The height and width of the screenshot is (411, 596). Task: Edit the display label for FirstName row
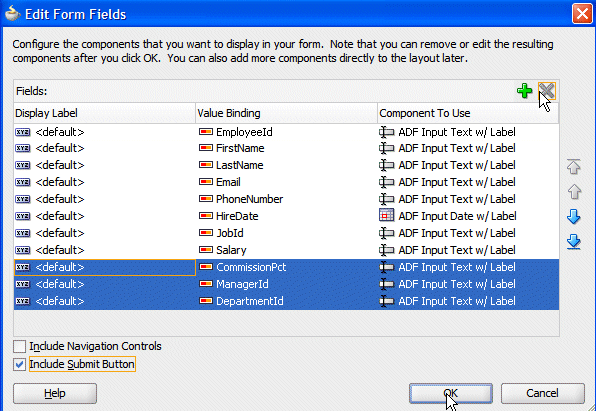(105, 148)
